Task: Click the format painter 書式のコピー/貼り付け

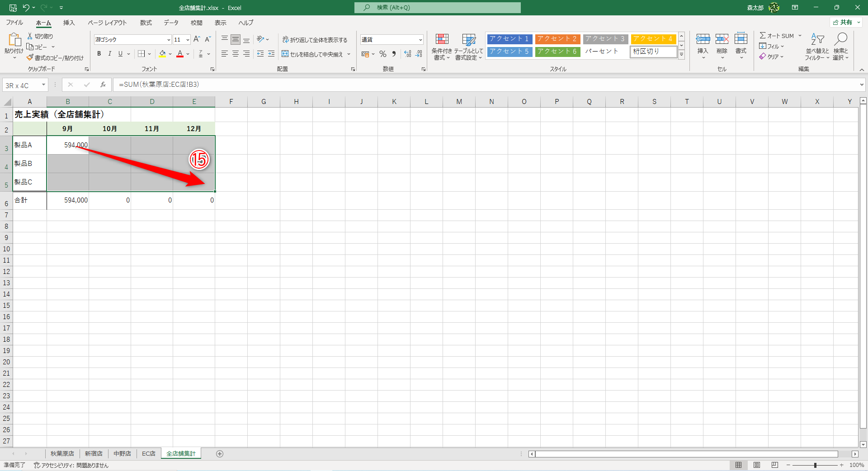Action: pyautogui.click(x=55, y=58)
